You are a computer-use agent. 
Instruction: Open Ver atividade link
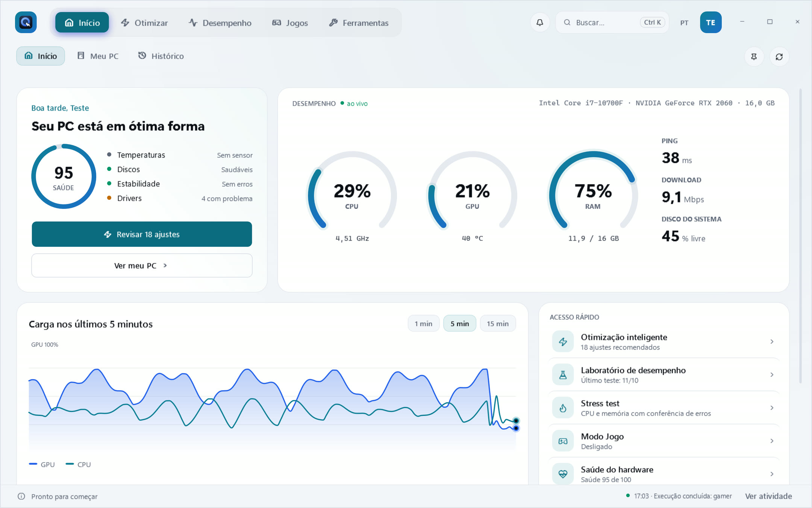pos(768,496)
